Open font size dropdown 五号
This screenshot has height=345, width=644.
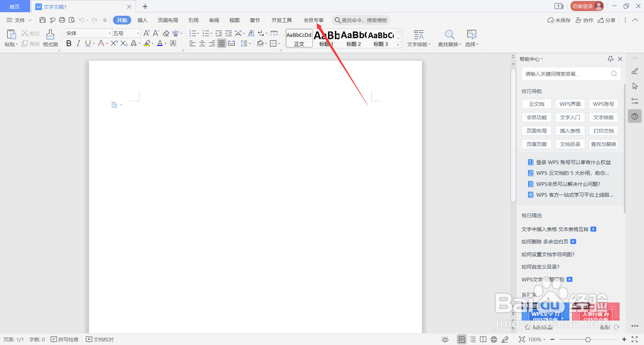click(x=138, y=33)
